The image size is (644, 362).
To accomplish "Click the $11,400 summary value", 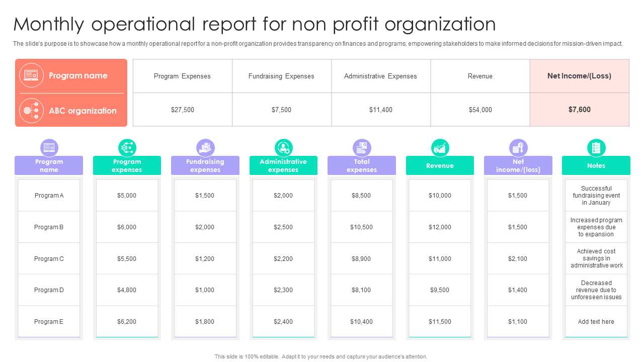I will pos(380,110).
